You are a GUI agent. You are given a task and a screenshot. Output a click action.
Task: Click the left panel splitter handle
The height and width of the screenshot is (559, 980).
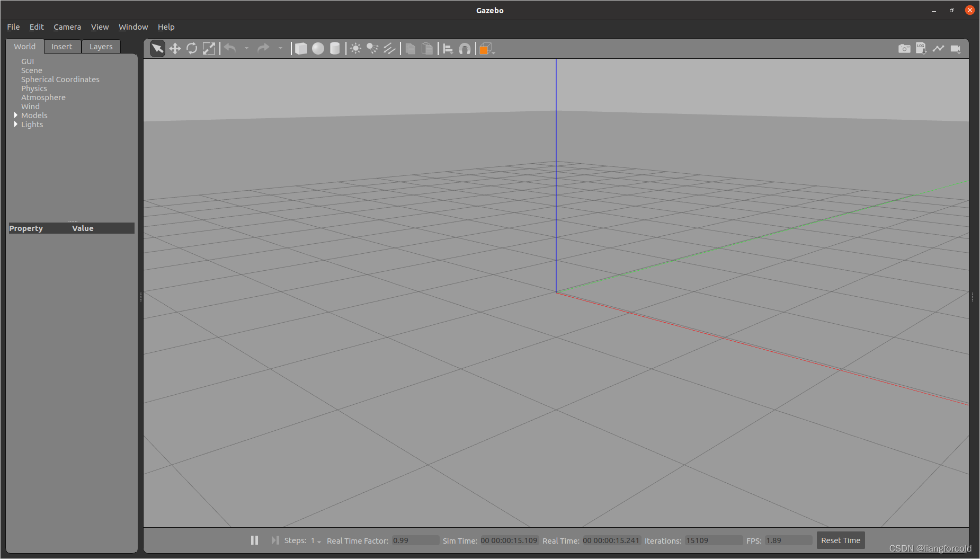pos(141,297)
